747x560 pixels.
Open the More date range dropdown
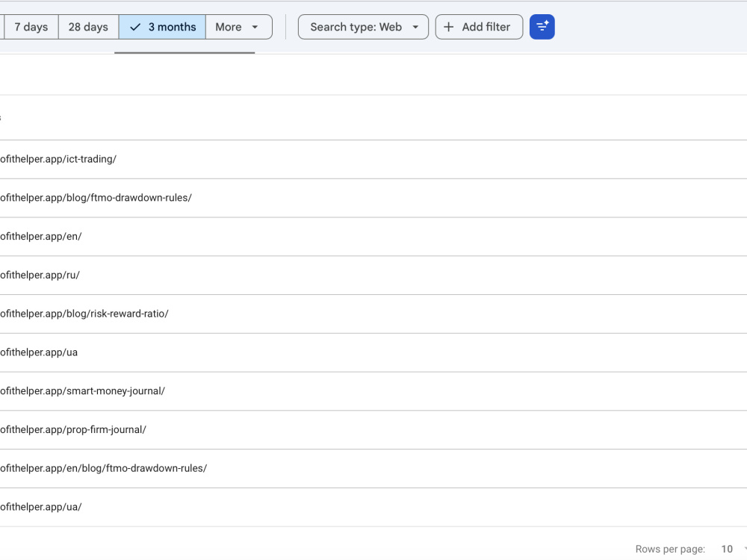239,27
